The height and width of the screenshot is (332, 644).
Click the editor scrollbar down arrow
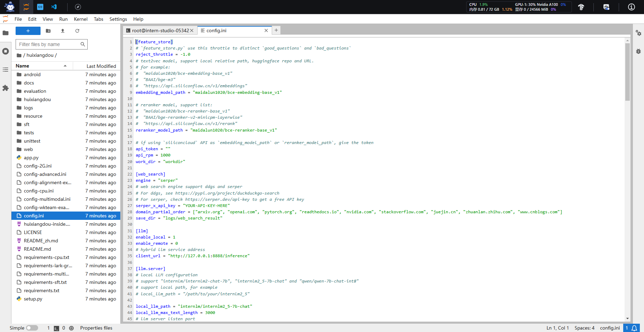click(x=627, y=318)
